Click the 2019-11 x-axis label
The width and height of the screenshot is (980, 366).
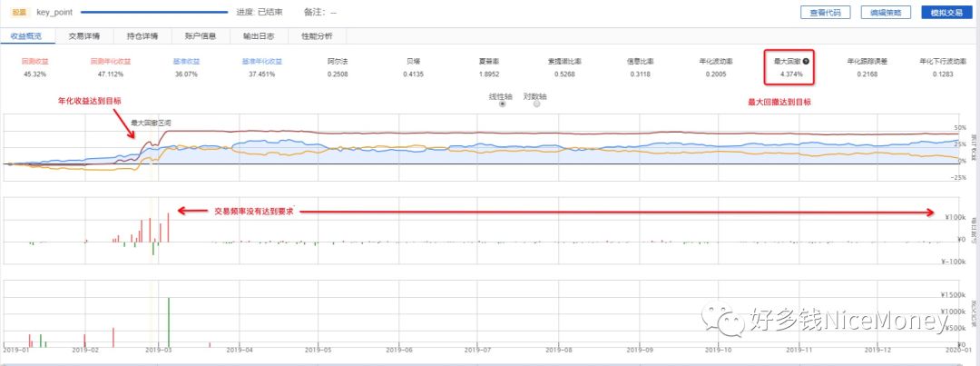[x=799, y=351]
